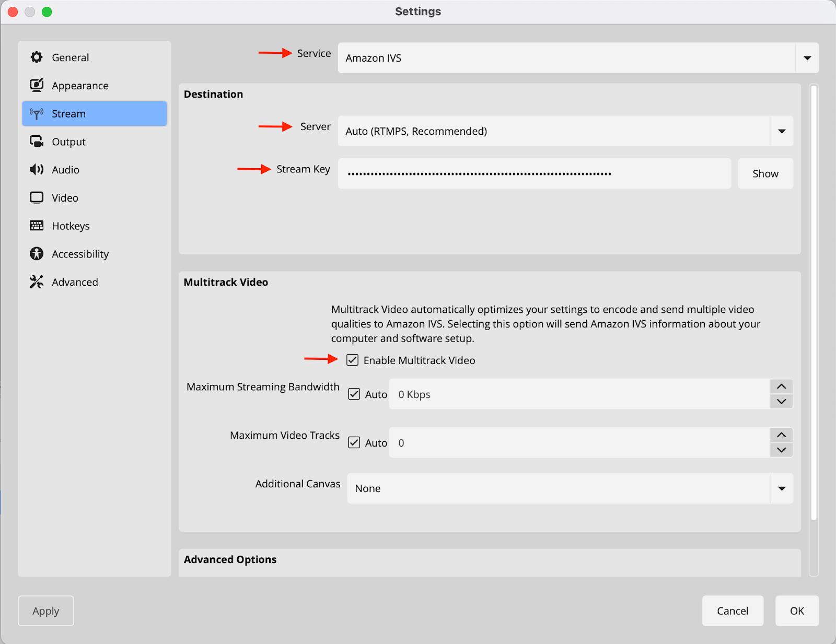This screenshot has height=644, width=836.
Task: Uncheck Auto for Maximum Video Tracks
Action: point(354,442)
